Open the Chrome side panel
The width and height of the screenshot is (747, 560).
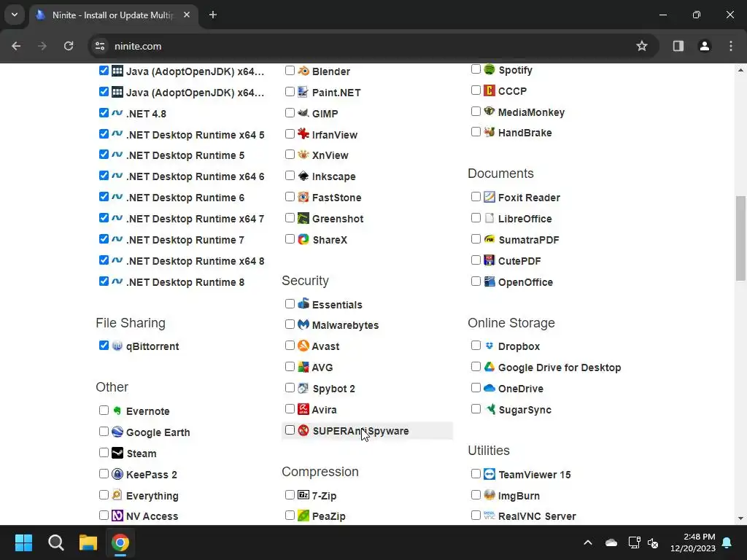point(678,46)
